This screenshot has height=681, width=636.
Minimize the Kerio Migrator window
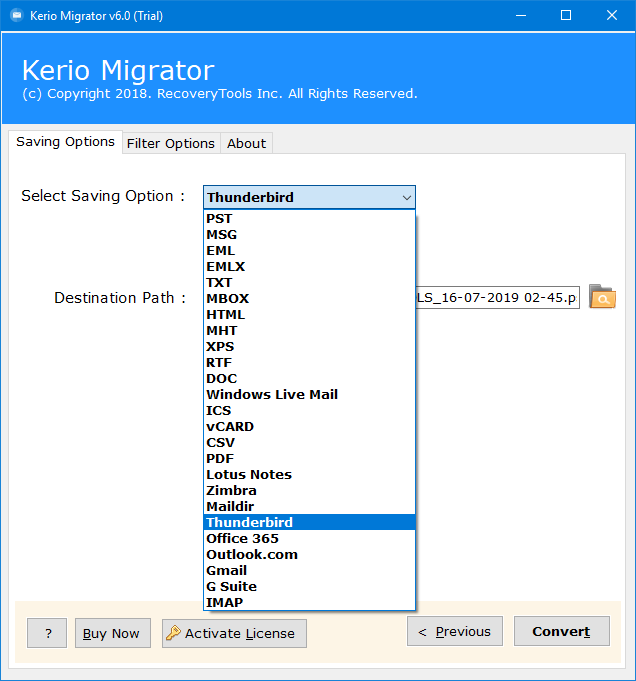[x=521, y=16]
